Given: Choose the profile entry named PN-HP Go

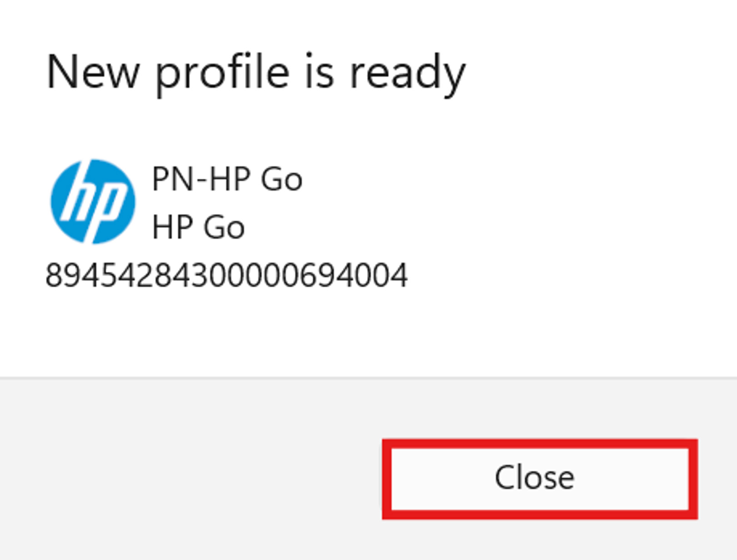Looking at the screenshot, I should [x=226, y=179].
